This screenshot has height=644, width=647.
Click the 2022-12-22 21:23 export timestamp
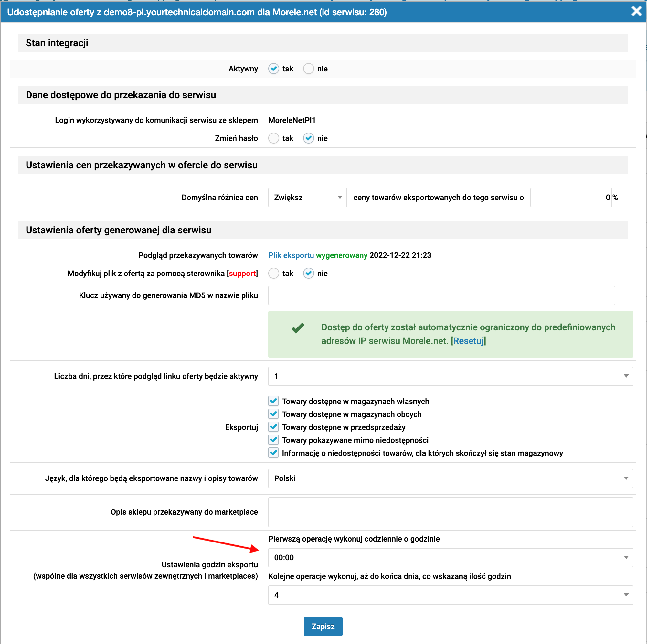(400, 255)
